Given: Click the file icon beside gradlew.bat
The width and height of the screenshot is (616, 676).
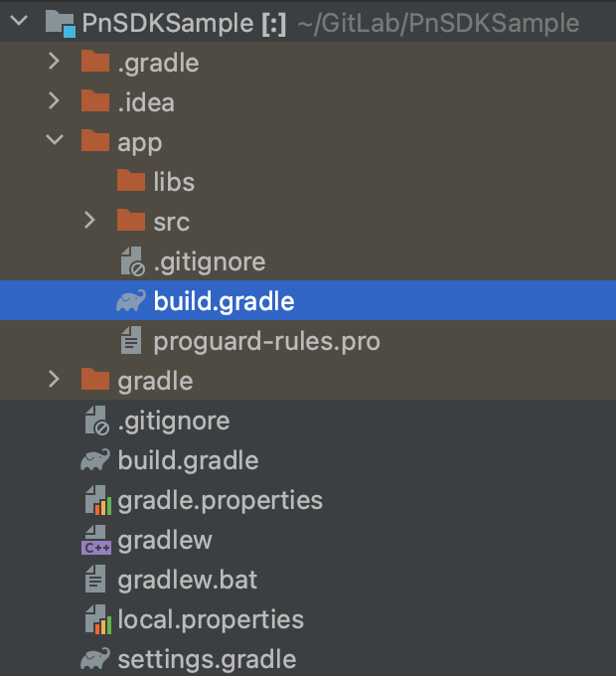Looking at the screenshot, I should point(94,580).
